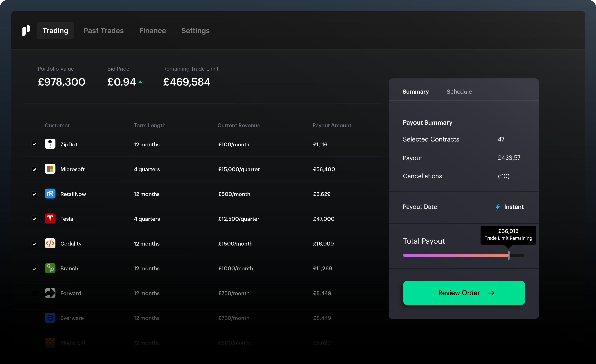Click the Forward customer name
The width and height of the screenshot is (596, 364).
pos(71,293)
